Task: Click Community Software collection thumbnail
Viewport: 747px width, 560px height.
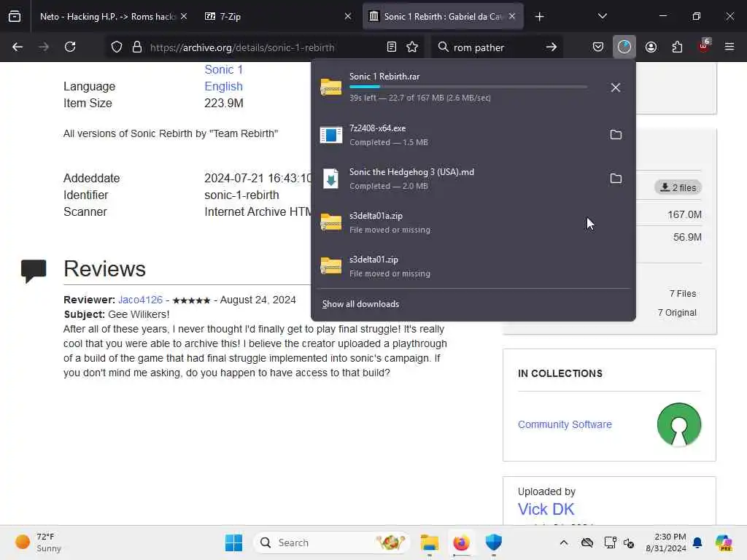Action: 679,424
